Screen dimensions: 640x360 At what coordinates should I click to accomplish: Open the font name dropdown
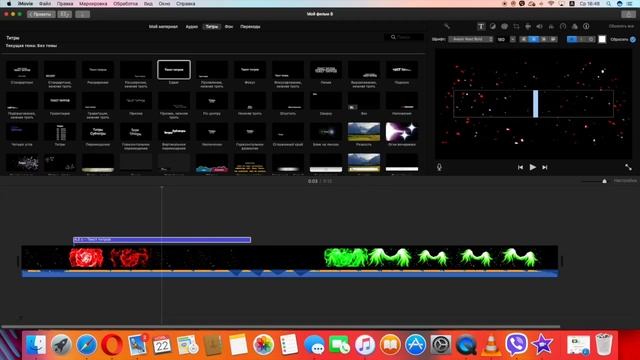pos(471,39)
